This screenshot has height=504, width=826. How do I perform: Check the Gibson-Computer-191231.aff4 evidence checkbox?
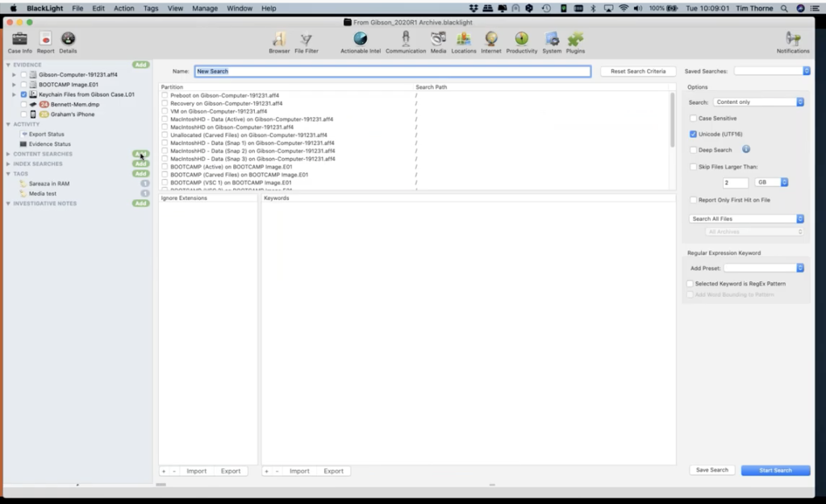pyautogui.click(x=23, y=75)
